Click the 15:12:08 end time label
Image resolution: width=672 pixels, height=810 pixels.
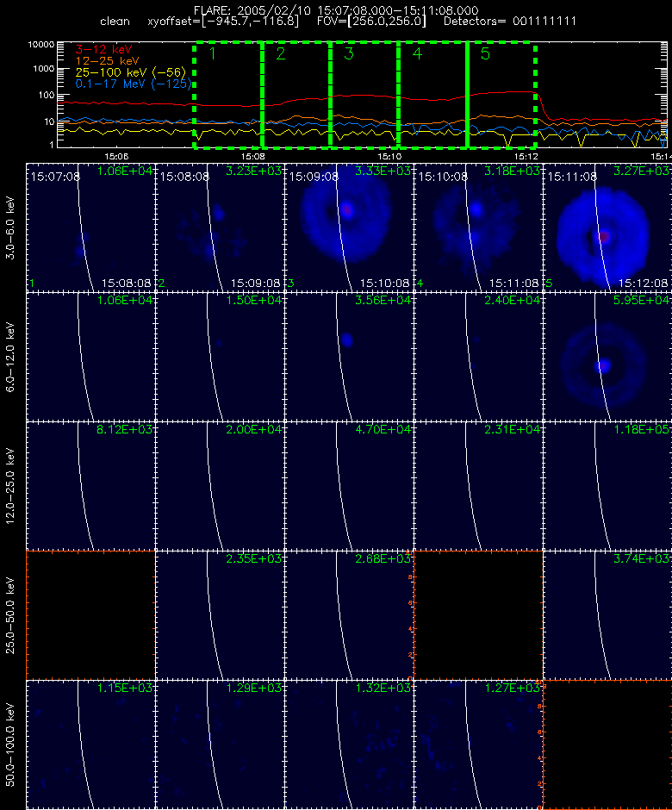pyautogui.click(x=643, y=283)
